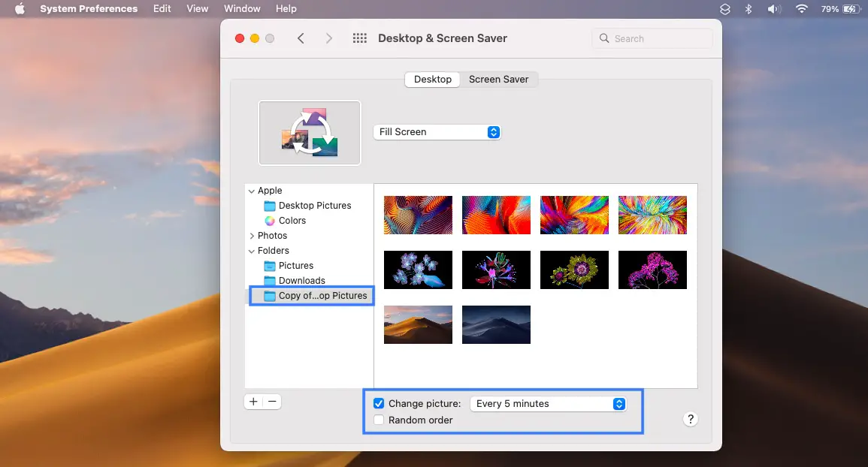The width and height of the screenshot is (868, 467).
Task: Click the minus button to remove folder
Action: click(x=272, y=402)
